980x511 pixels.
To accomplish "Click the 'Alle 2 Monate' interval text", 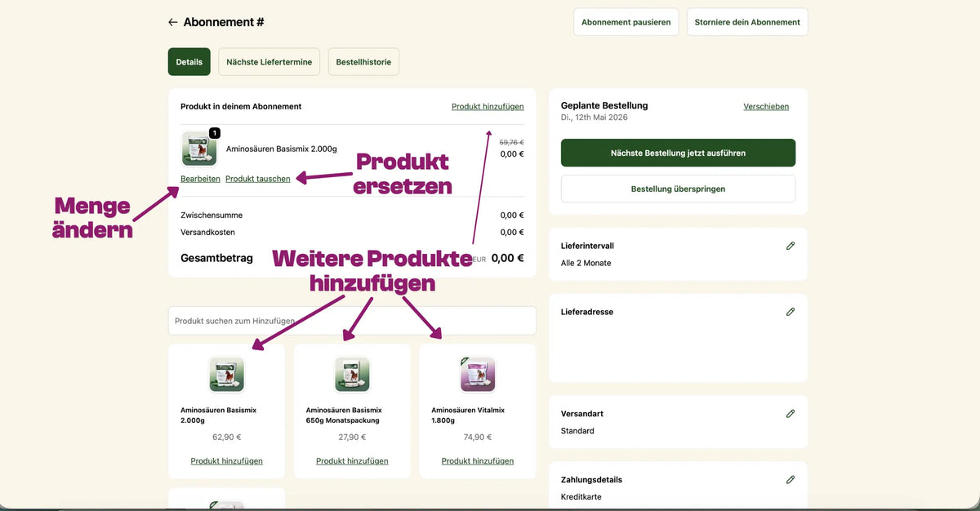I will pyautogui.click(x=586, y=263).
